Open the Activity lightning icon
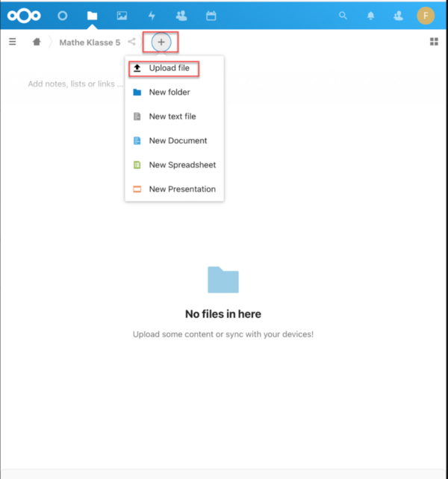Screen dimensions: 448x479 click(x=152, y=16)
